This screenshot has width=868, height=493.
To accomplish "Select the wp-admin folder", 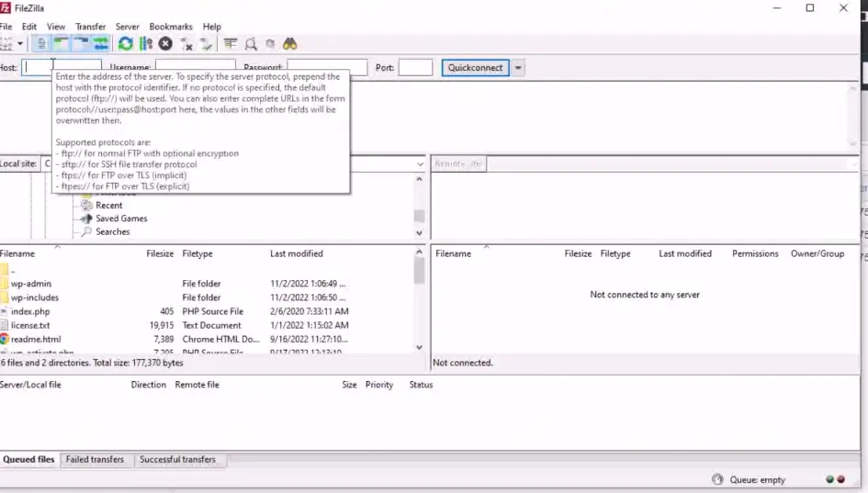I will pyautogui.click(x=31, y=284).
